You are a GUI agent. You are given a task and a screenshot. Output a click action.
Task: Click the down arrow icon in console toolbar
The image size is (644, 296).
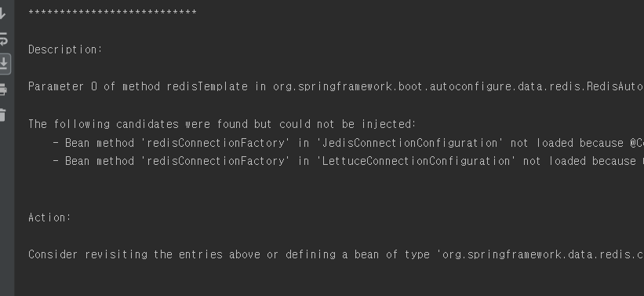pos(2,13)
